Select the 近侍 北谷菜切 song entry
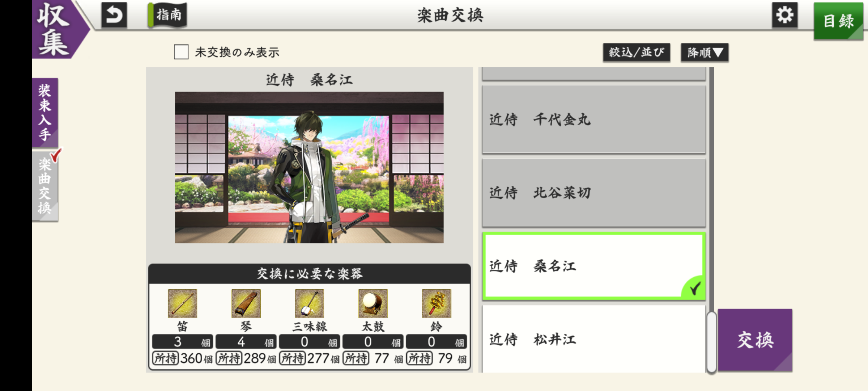 click(594, 193)
